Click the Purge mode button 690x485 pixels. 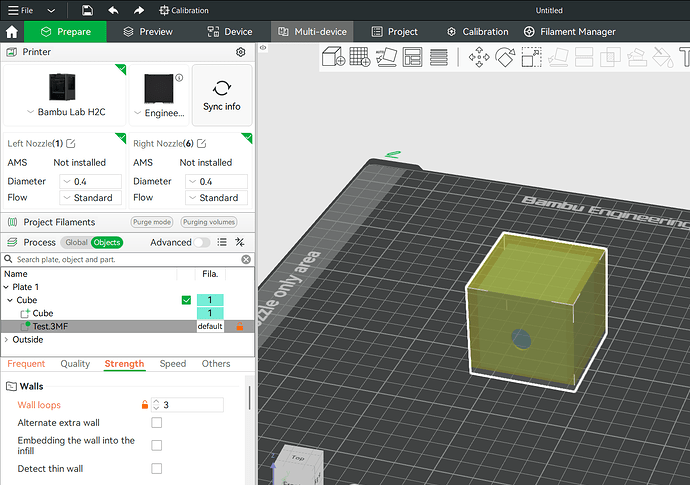(x=152, y=222)
